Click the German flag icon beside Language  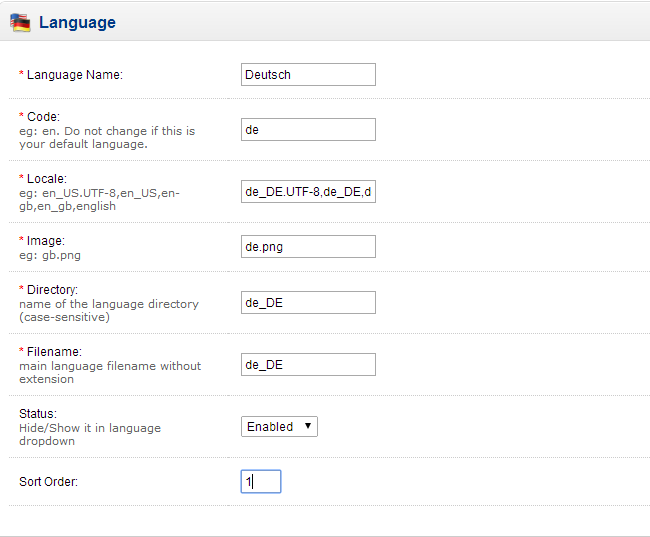[20, 22]
